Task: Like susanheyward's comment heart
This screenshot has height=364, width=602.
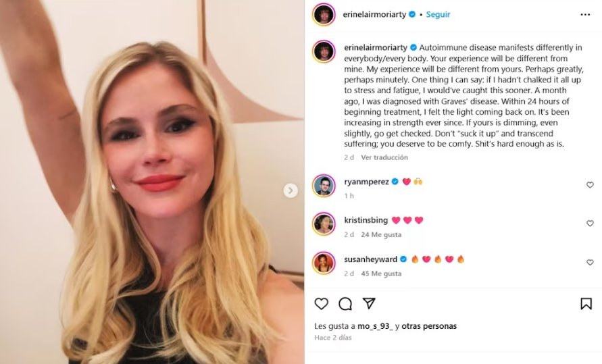Action: coord(590,262)
